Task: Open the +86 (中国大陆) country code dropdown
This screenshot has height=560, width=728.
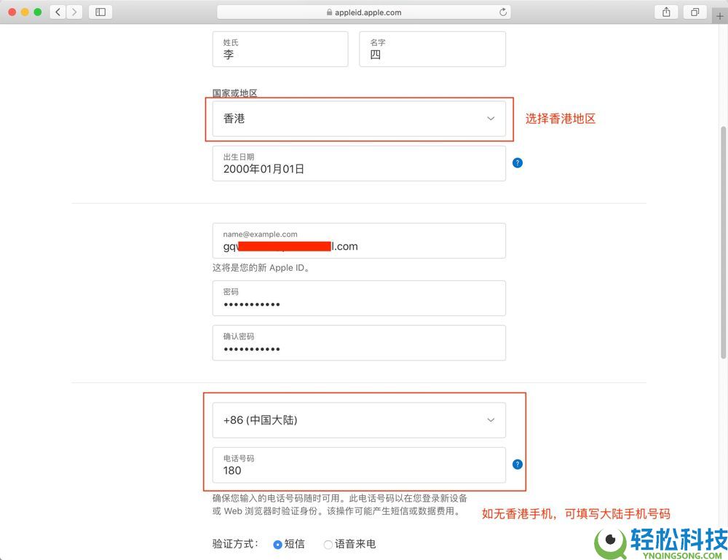Action: coord(359,420)
